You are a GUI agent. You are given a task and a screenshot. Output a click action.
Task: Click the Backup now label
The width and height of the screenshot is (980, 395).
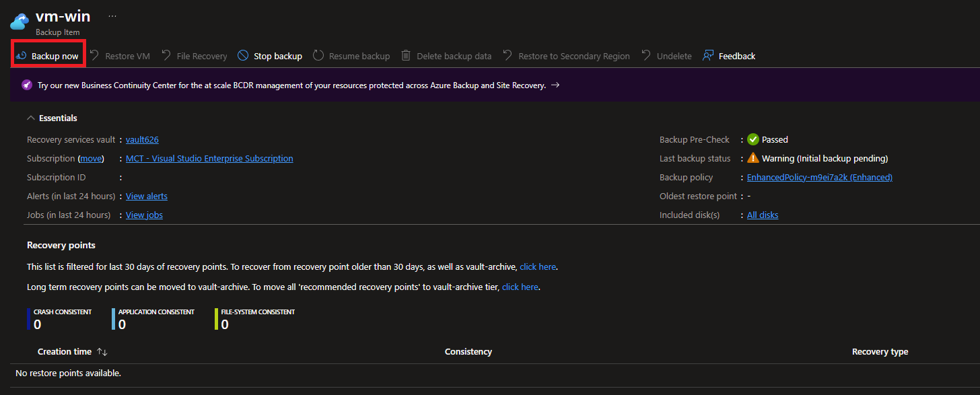[x=55, y=56]
